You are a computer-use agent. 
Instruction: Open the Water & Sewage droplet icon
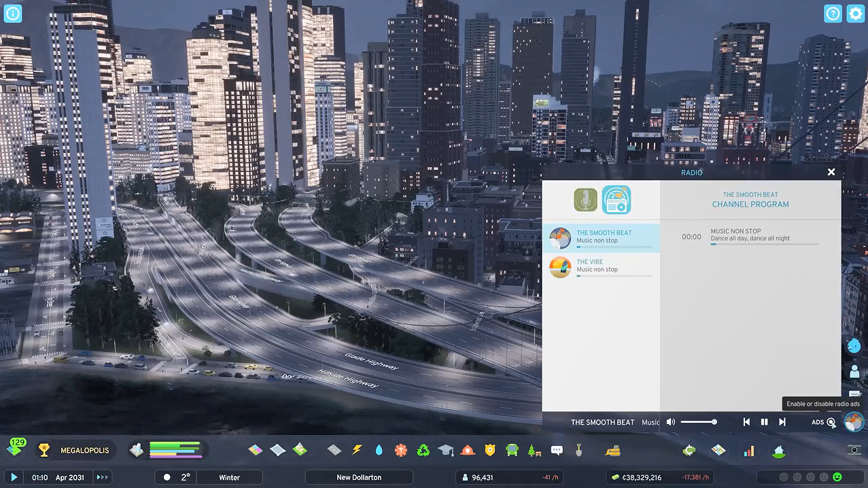[x=379, y=450]
